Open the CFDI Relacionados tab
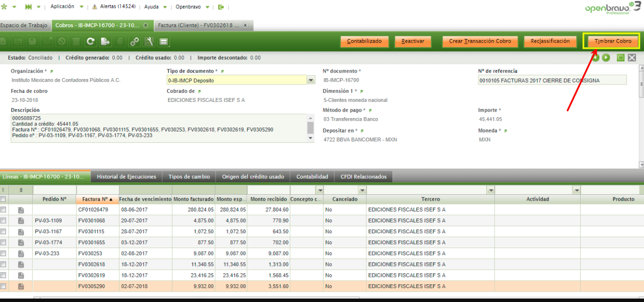The height and width of the screenshot is (302, 644). (364, 176)
